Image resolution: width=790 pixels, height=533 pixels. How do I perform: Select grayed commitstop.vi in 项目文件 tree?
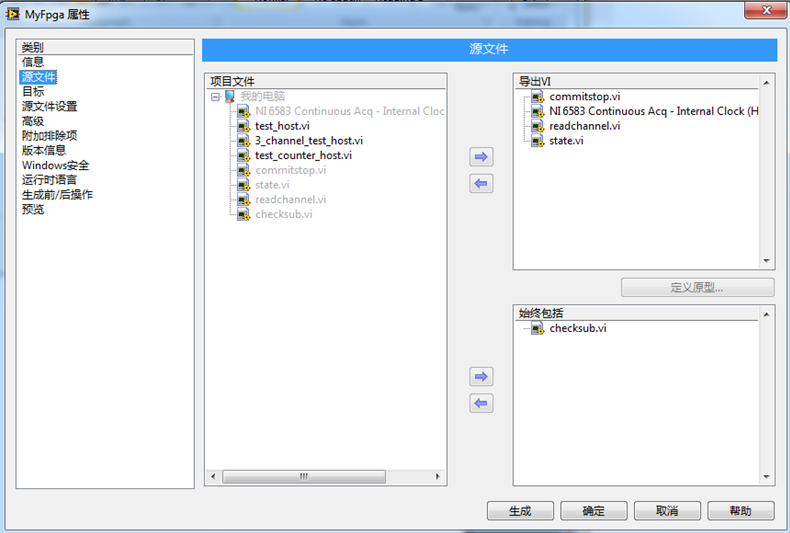point(291,170)
